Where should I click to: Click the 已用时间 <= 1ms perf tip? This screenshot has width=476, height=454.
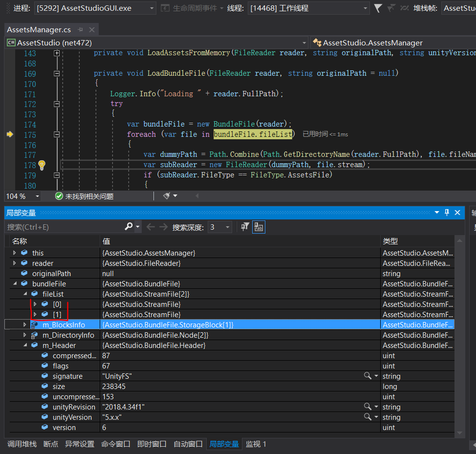(325, 134)
